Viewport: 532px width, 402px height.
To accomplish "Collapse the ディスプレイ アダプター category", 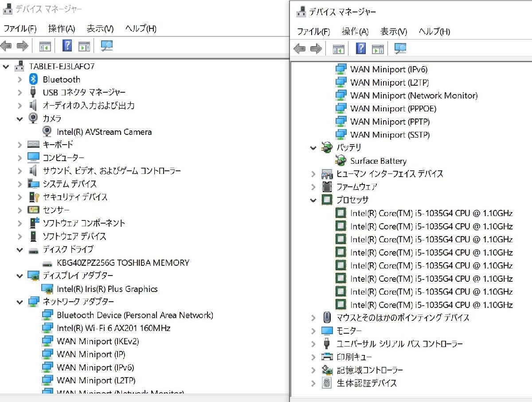I will (20, 276).
